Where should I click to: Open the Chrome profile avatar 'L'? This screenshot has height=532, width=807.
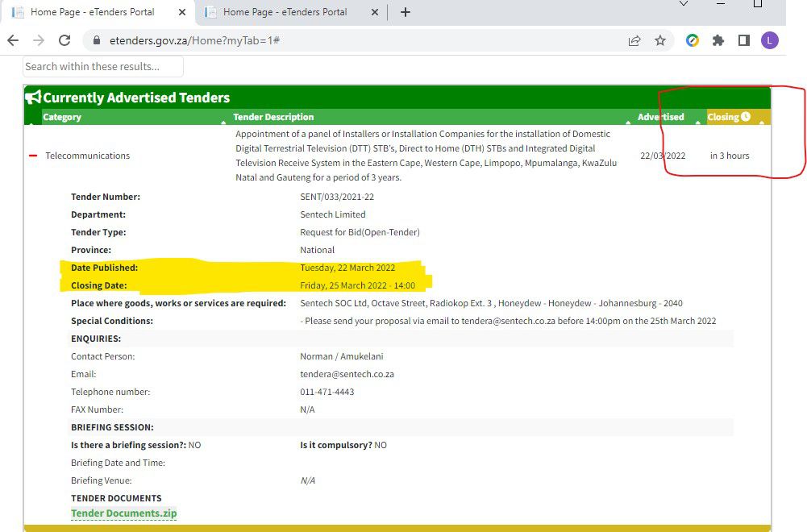pyautogui.click(x=770, y=40)
